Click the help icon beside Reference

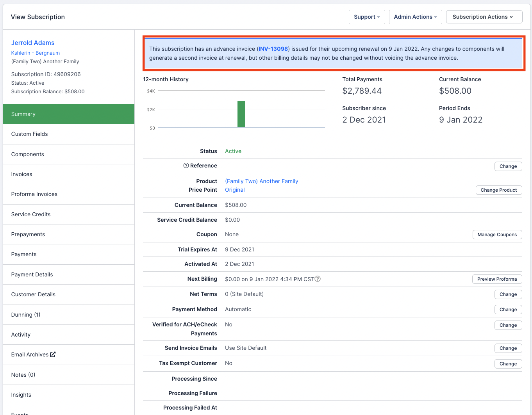click(186, 166)
